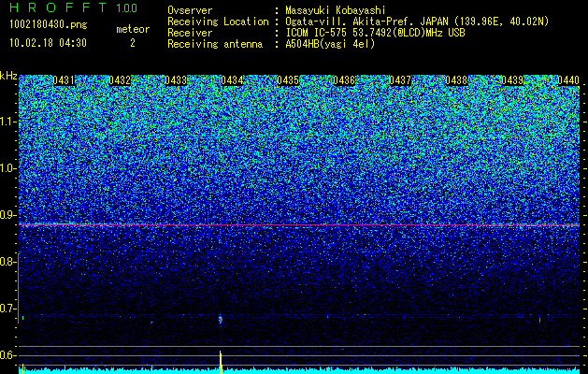The width and height of the screenshot is (588, 374).
Task: Click the 0436 time marker
Action: (344, 80)
